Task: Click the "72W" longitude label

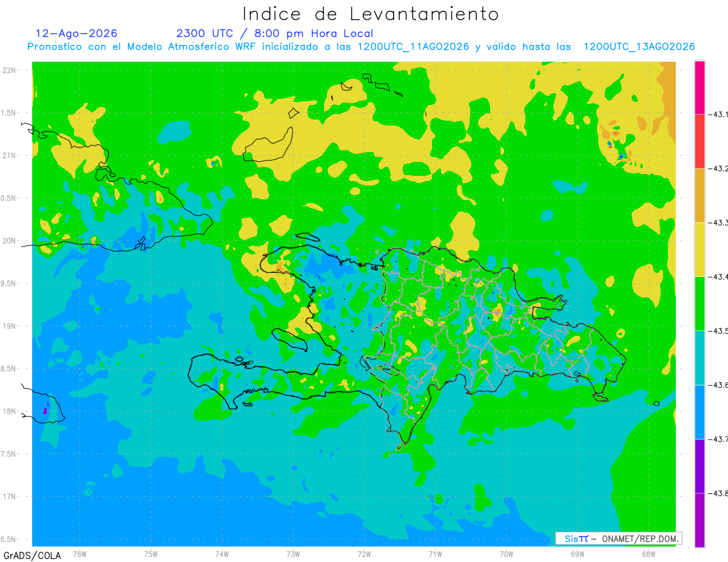Action: [364, 554]
